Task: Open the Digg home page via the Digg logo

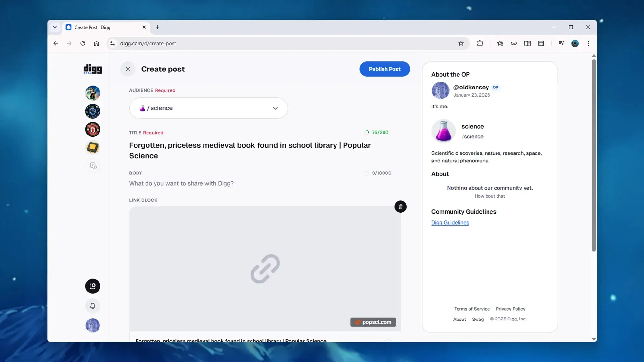Action: pyautogui.click(x=92, y=69)
